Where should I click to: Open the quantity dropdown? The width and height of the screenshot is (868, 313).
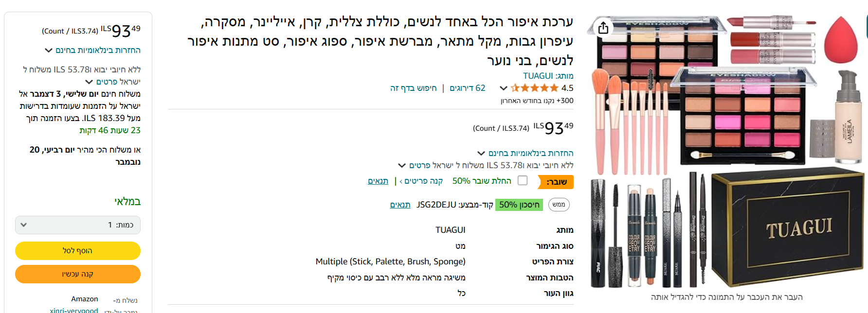click(78, 225)
